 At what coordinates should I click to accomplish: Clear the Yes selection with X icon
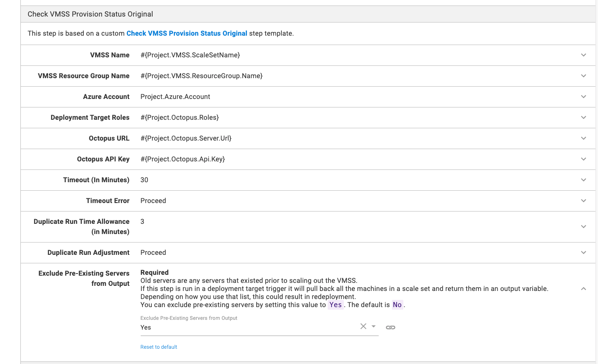click(x=363, y=326)
